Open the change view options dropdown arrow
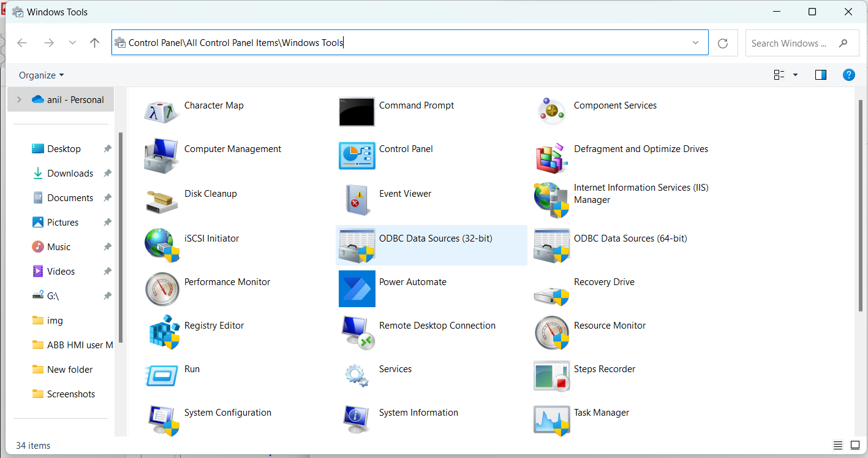Screen dimensions: 868x458 pyautogui.click(x=795, y=75)
